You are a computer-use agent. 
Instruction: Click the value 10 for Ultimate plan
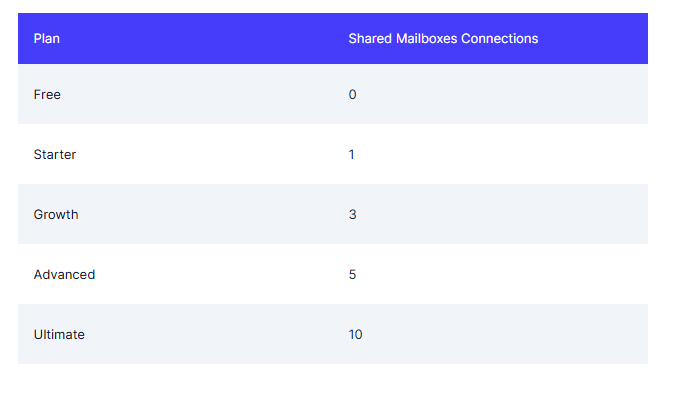click(x=355, y=335)
